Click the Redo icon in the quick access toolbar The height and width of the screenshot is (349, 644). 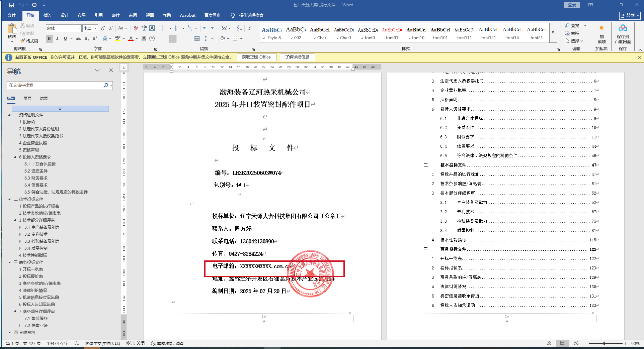point(34,5)
